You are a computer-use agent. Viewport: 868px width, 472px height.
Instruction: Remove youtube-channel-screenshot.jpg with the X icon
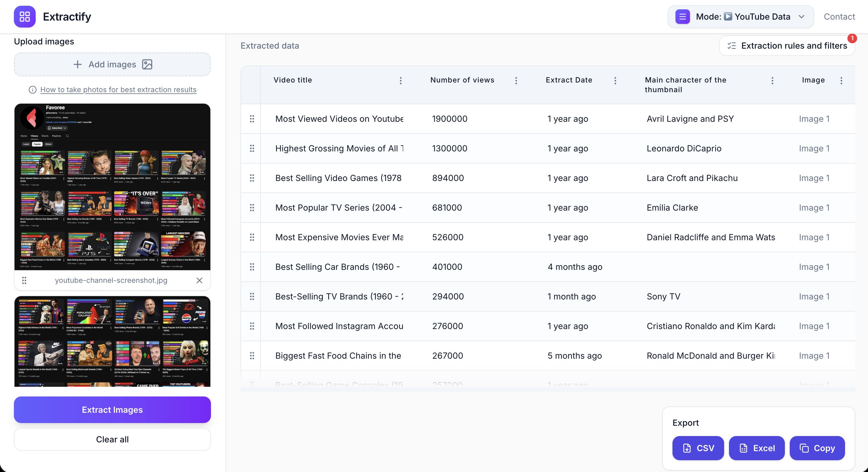[199, 280]
